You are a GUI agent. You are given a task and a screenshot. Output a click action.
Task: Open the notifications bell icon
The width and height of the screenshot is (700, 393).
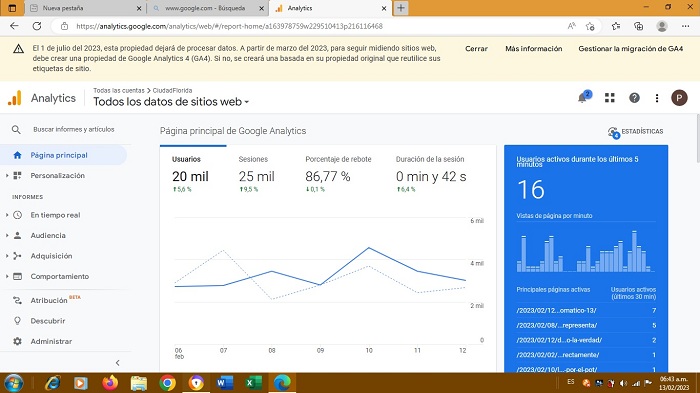583,97
